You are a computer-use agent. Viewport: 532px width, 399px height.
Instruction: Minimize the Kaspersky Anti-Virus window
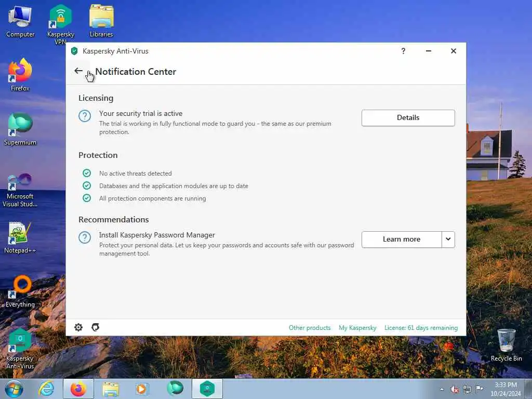(429, 51)
